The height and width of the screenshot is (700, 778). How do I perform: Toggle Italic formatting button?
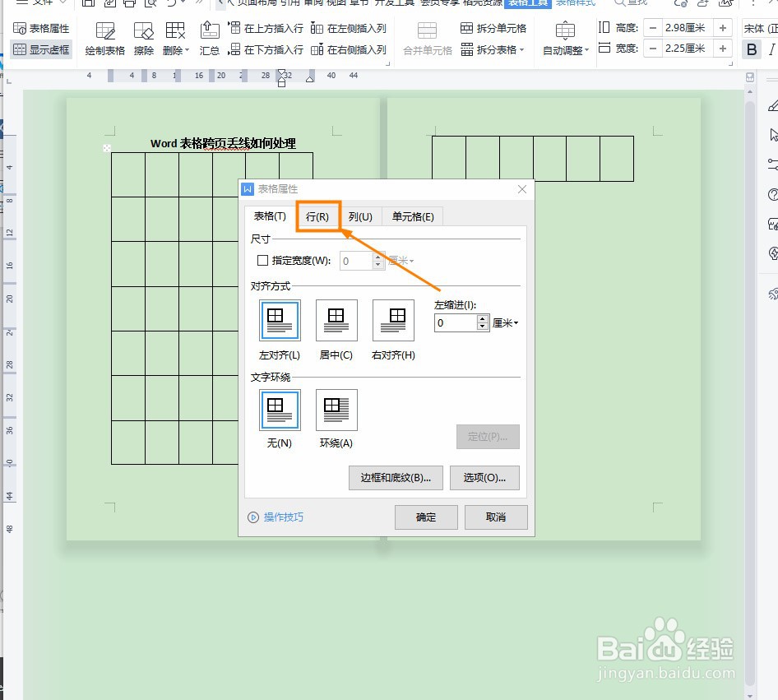tap(771, 49)
